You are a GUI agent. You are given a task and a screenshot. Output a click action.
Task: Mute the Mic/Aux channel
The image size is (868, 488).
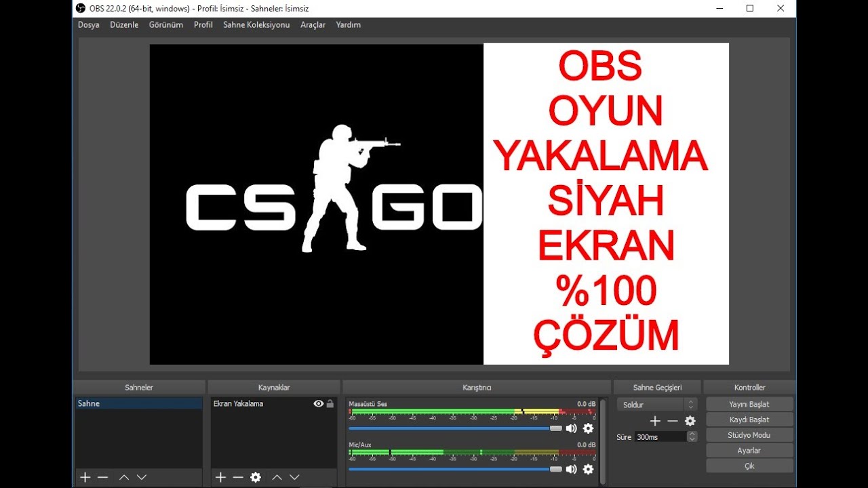[572, 469]
